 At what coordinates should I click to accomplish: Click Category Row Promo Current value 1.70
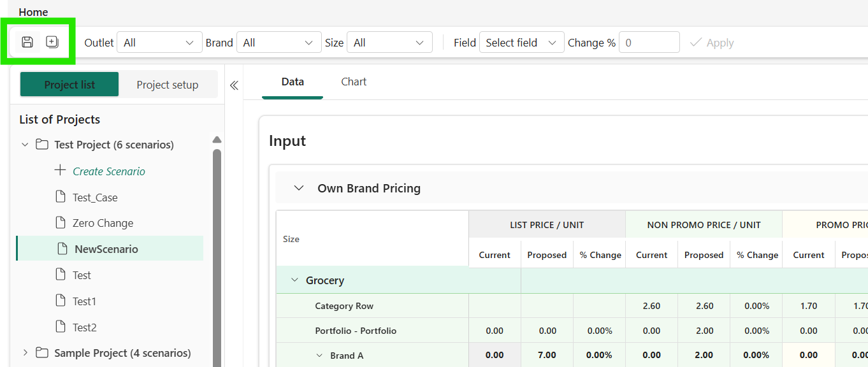tap(809, 306)
